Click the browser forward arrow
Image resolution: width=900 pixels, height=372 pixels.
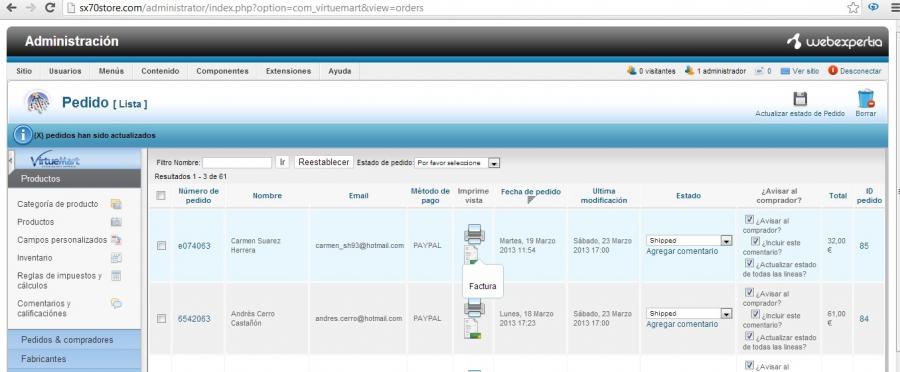pos(30,7)
